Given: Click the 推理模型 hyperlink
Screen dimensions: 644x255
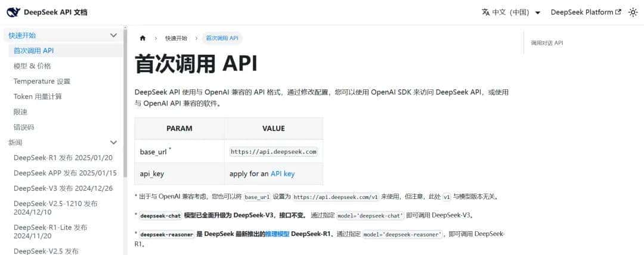Looking at the screenshot, I should pyautogui.click(x=277, y=234).
